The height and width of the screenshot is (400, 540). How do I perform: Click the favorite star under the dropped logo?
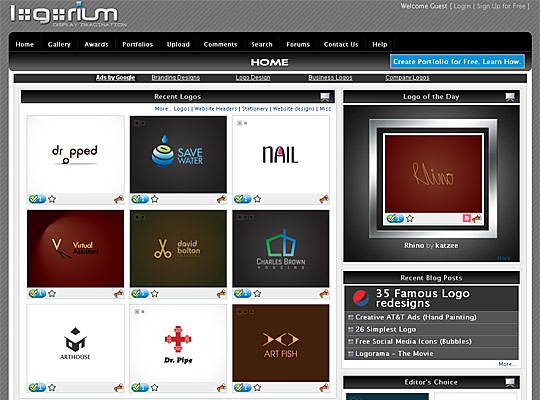click(52, 199)
